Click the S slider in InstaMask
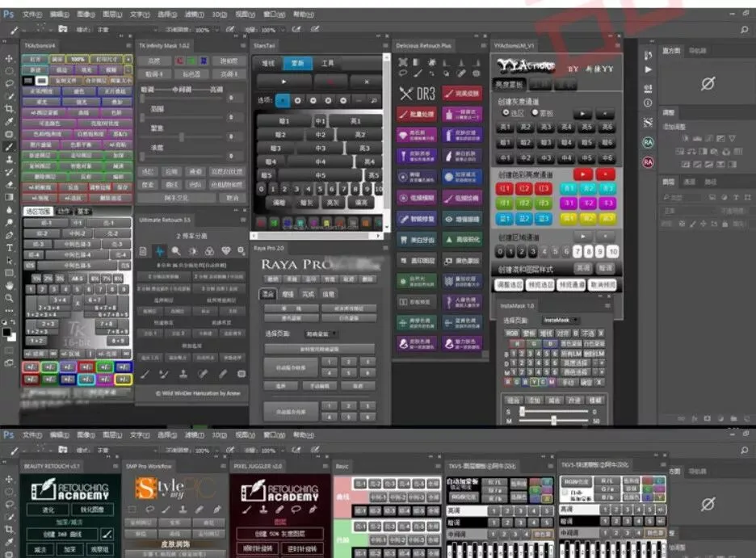 tap(554, 412)
